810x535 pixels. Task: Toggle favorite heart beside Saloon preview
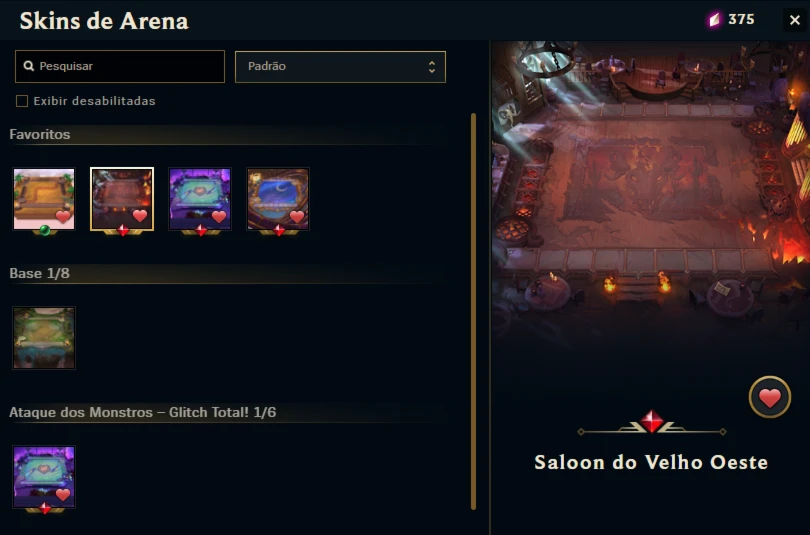(770, 397)
